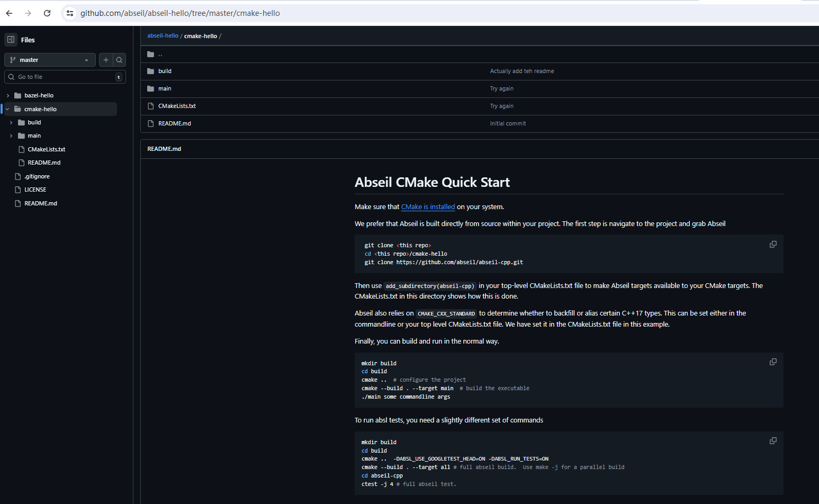
Task: Reload the page with refresh icon
Action: coord(47,13)
